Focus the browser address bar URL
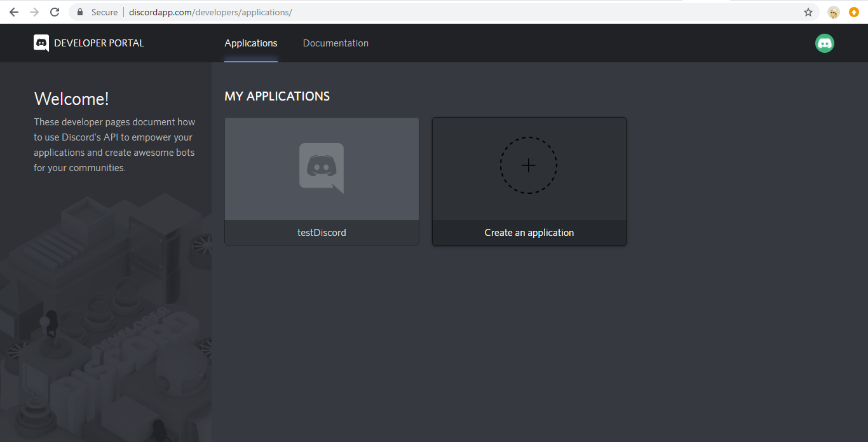The image size is (868, 442). coord(210,12)
